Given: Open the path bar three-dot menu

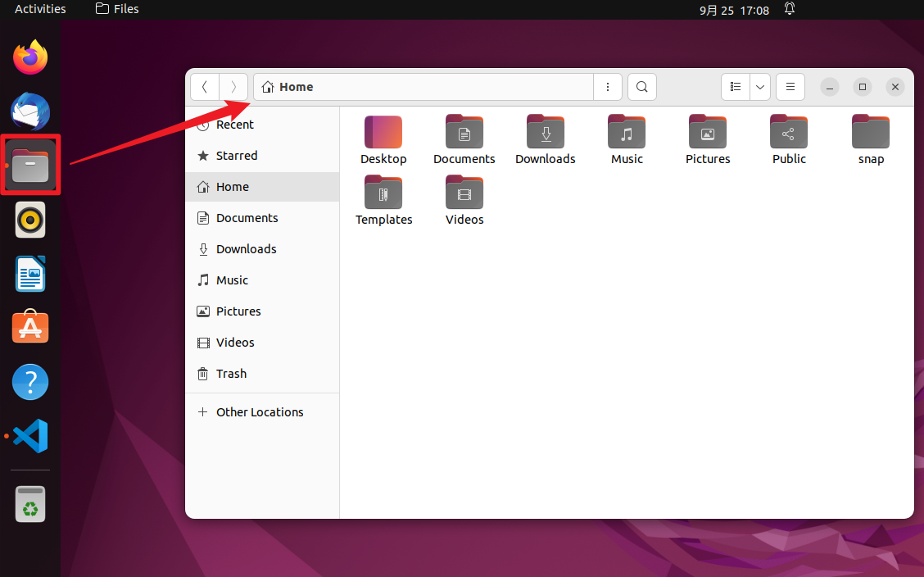Looking at the screenshot, I should 607,87.
